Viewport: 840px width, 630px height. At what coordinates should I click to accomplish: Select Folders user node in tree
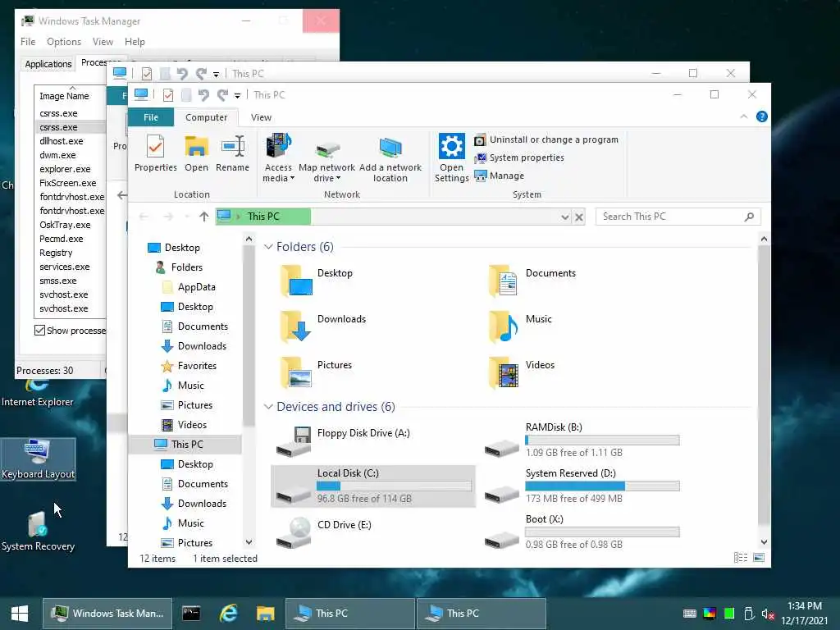179,267
